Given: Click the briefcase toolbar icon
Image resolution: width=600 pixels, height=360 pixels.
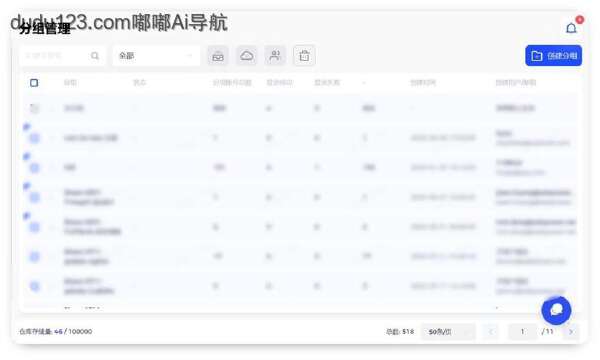Looking at the screenshot, I should [x=218, y=56].
